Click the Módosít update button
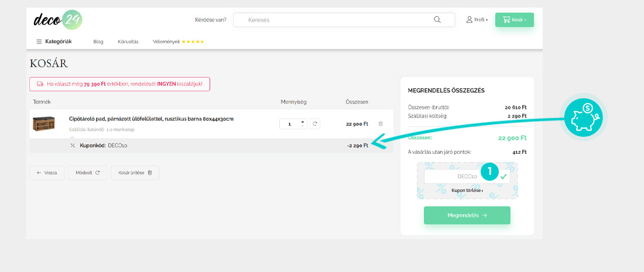644x272 pixels. tap(87, 173)
